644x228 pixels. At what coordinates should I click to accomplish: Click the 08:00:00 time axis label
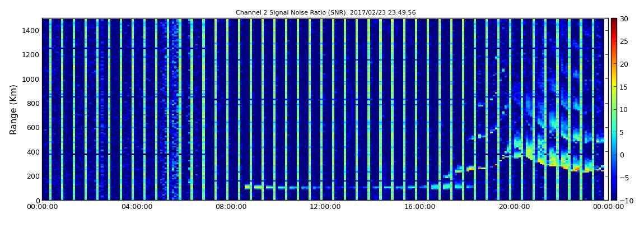click(x=231, y=207)
